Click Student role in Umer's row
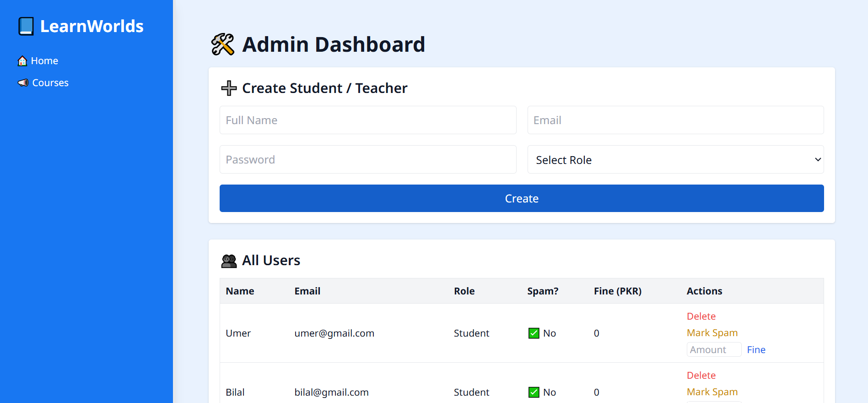 click(x=471, y=333)
